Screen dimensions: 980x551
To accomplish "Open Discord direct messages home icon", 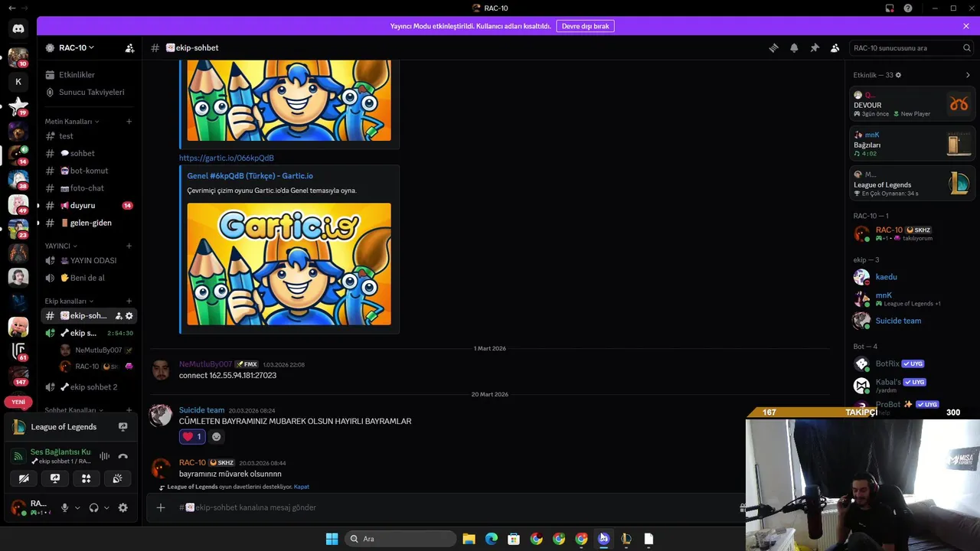I will coord(18,28).
